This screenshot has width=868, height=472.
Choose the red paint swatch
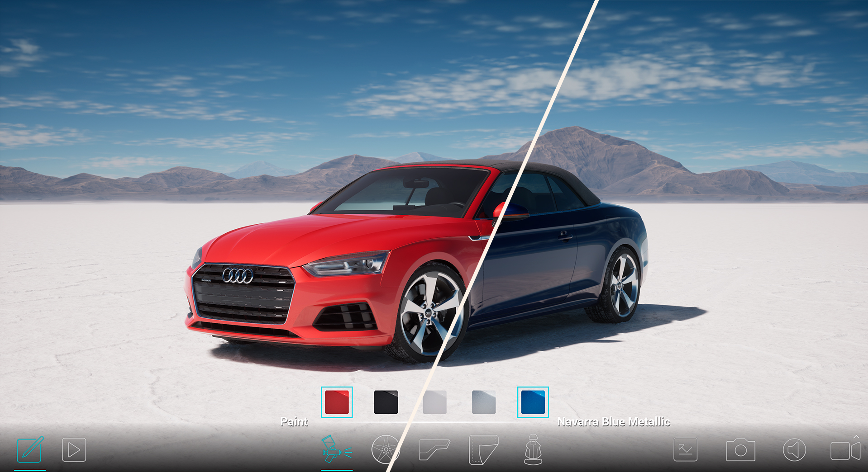point(337,402)
